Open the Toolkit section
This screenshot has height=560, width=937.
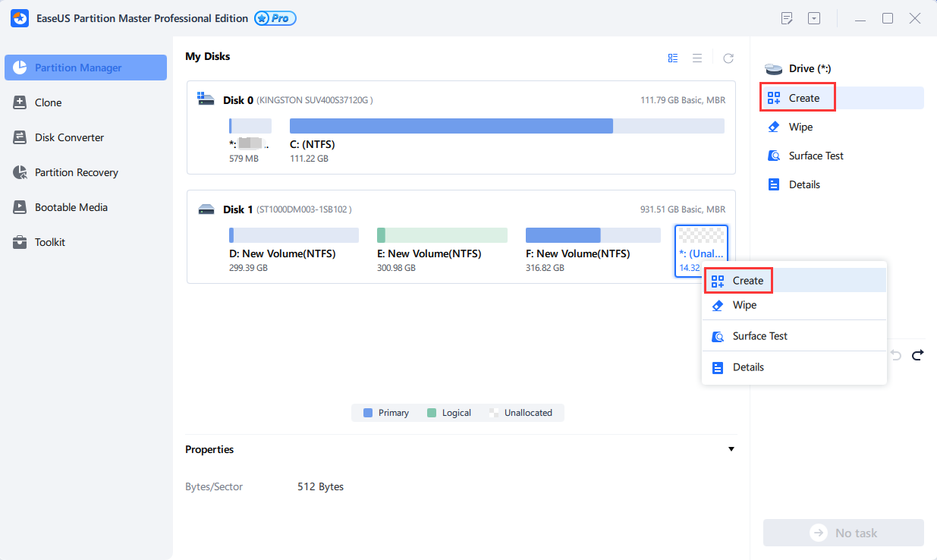click(49, 242)
